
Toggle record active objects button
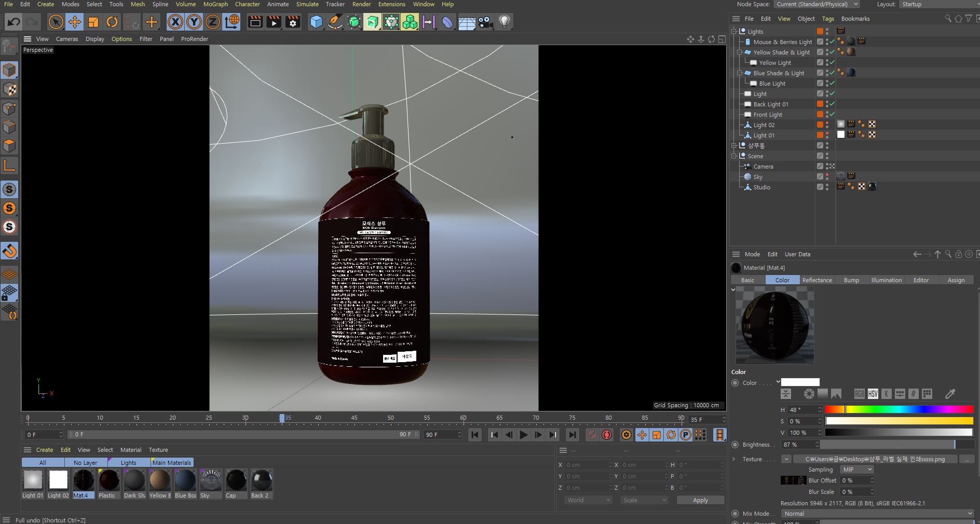[592, 435]
